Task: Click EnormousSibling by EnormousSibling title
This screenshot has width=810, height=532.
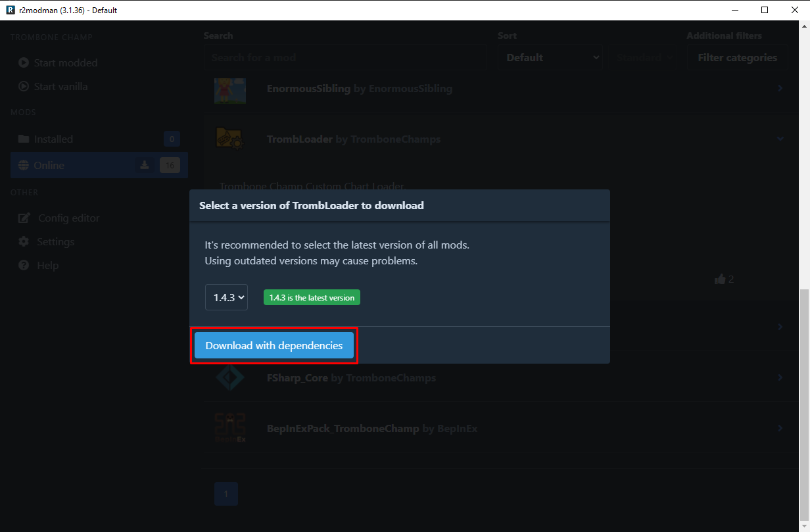Action: click(360, 89)
